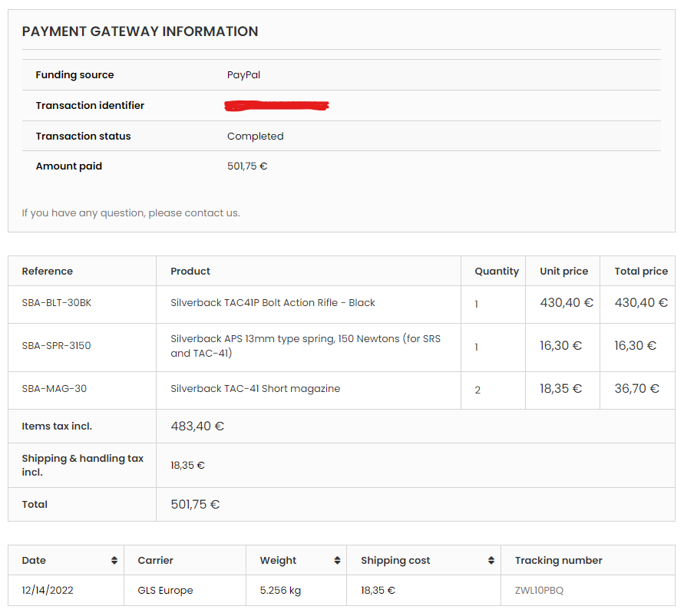
Task: Open tracking number ZWL10PBQ
Action: (x=539, y=591)
